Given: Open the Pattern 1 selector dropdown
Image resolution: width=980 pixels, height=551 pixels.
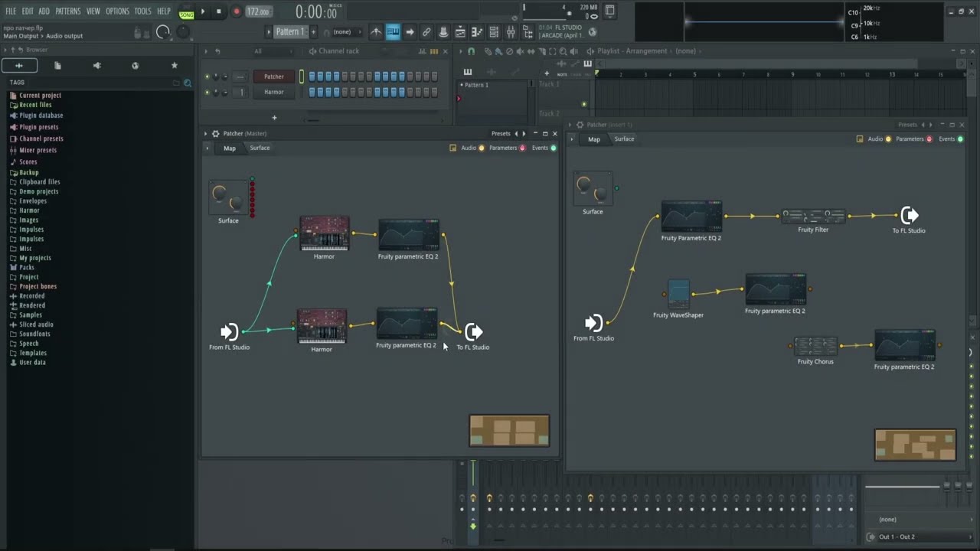Looking at the screenshot, I should click(290, 31).
